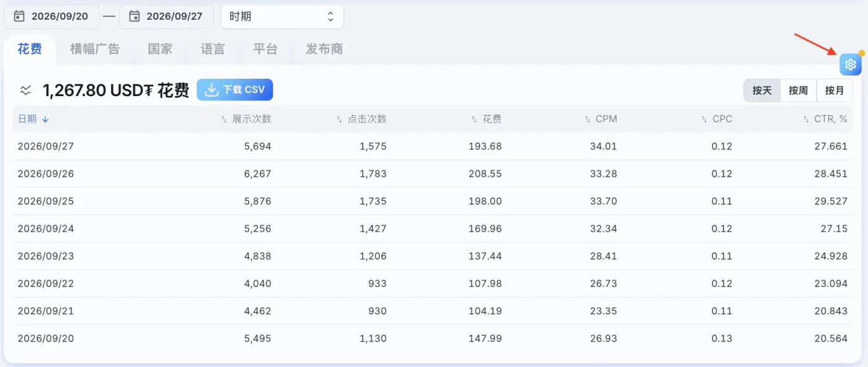
Task: Select the 花费 tab
Action: pos(30,49)
